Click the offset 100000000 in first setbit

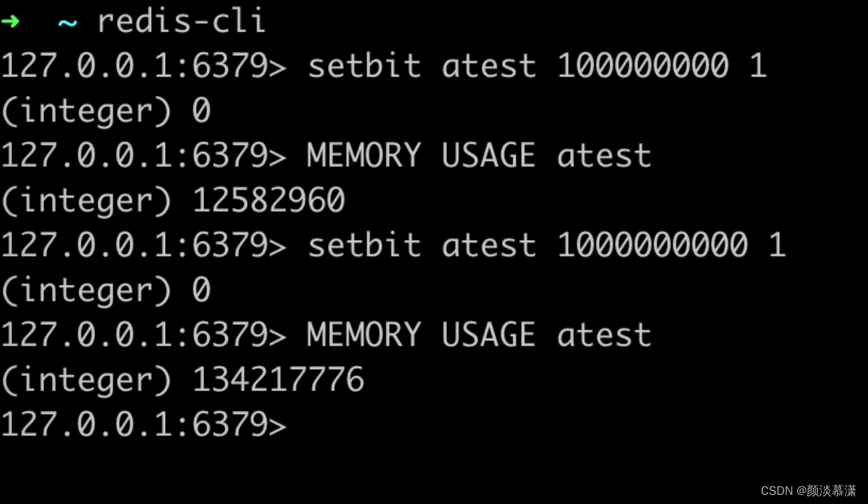point(643,66)
